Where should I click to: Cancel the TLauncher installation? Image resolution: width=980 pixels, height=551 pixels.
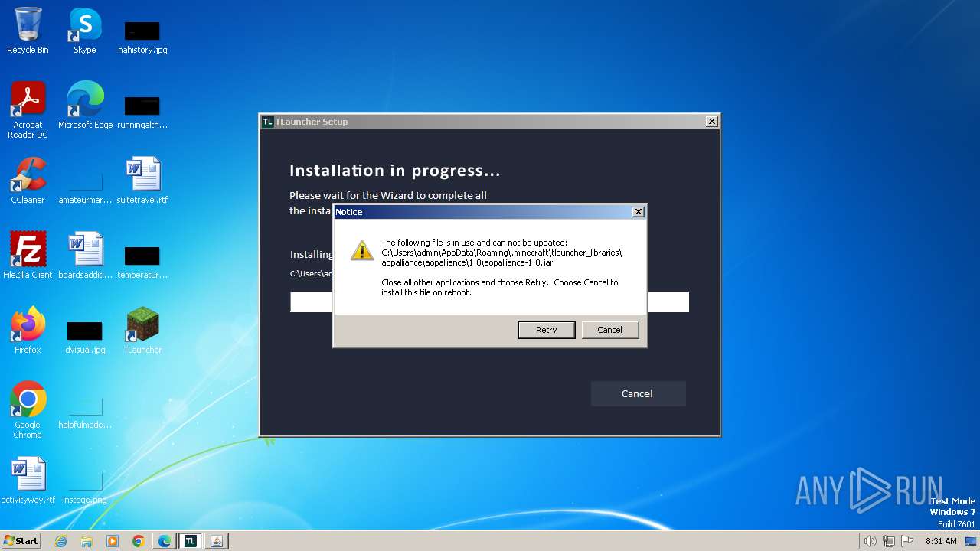click(x=638, y=393)
